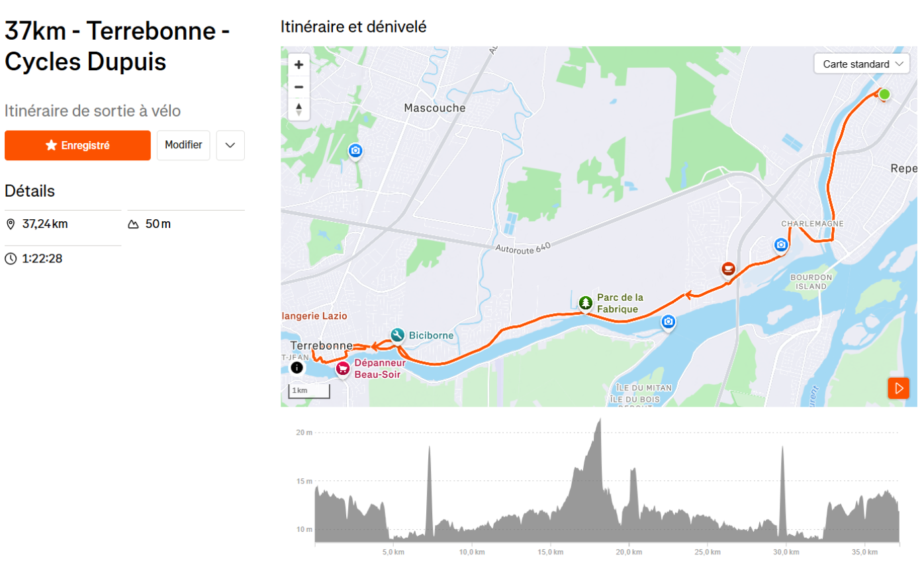Zoom in on the map
The height and width of the screenshot is (569, 924).
pos(299,65)
